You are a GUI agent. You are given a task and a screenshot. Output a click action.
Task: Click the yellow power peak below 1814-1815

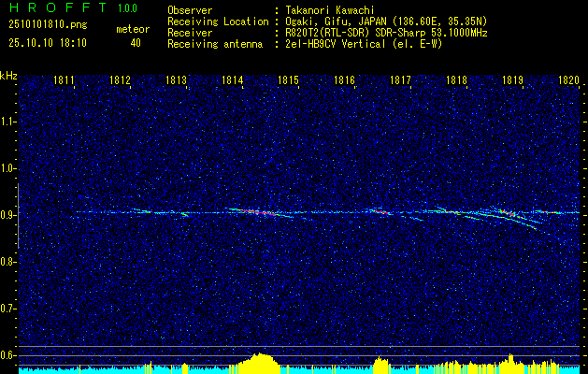258,364
